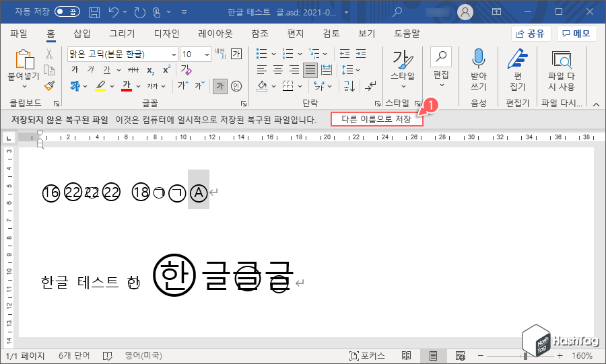Collapse the ribbon chevron

597,104
